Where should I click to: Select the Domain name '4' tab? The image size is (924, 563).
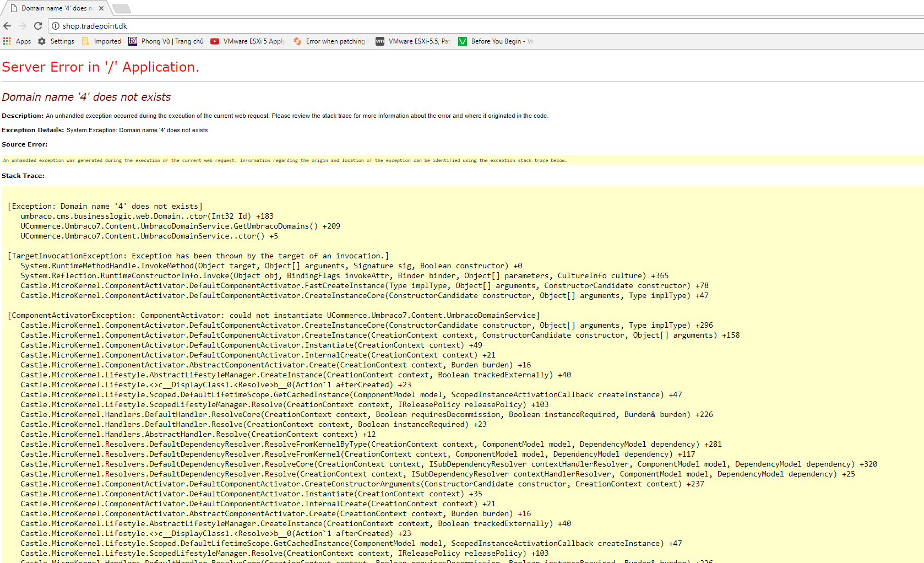55,8
